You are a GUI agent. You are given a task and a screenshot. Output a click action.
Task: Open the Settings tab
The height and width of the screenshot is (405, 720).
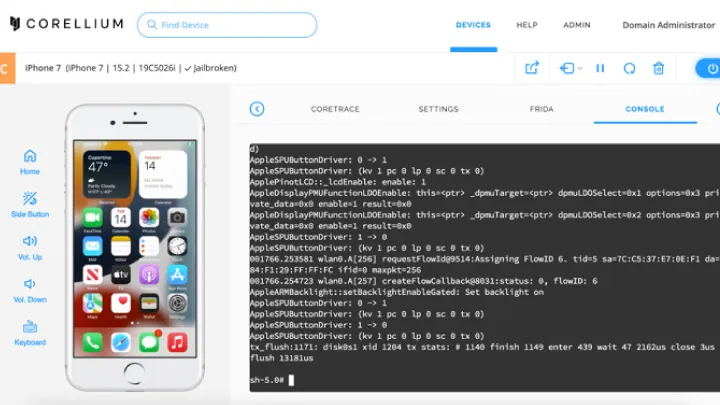(438, 109)
